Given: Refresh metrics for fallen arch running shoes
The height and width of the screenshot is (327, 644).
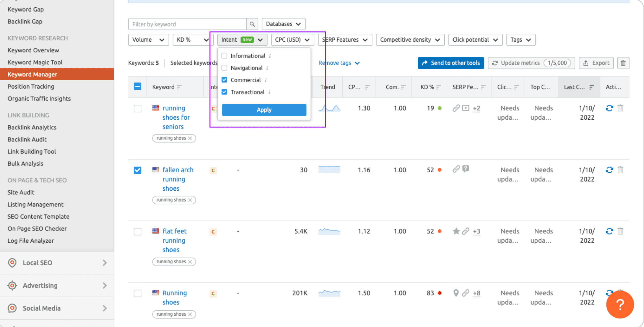Looking at the screenshot, I should click(609, 170).
